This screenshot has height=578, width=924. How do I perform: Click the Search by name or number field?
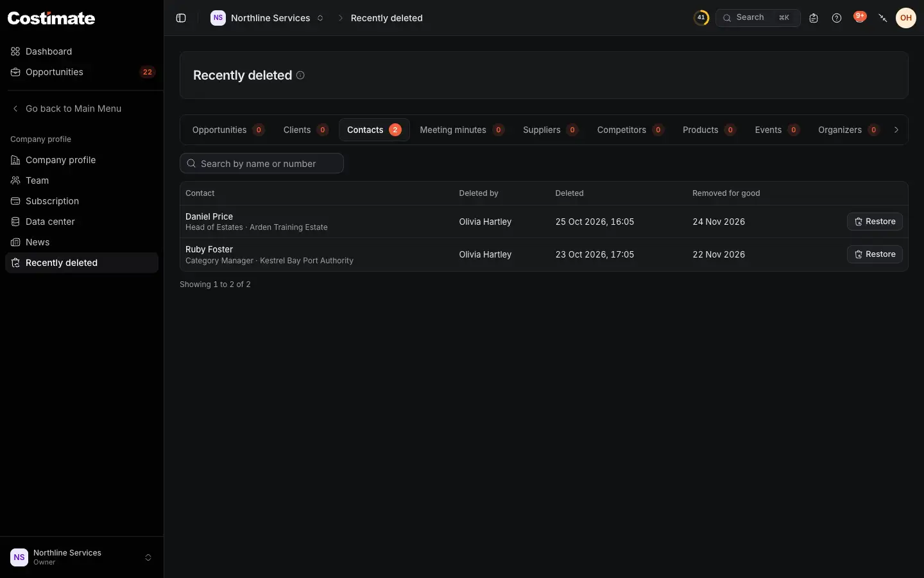[x=262, y=163]
